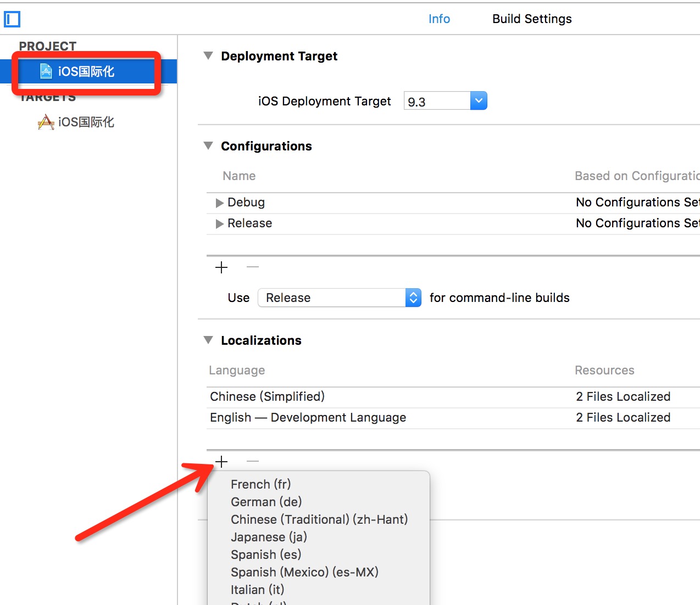Click 'No Configurations Set' for Debug

click(x=638, y=203)
